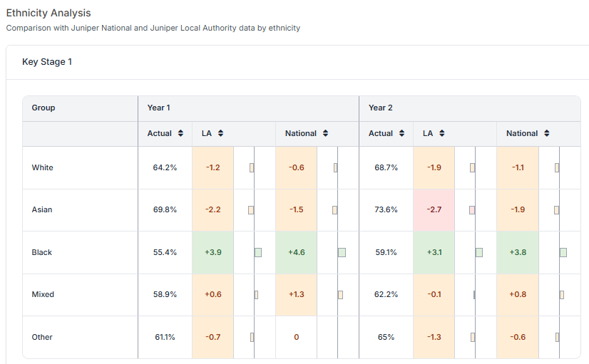Choose the Other group row label
The height and width of the screenshot is (364, 589).
pos(42,337)
